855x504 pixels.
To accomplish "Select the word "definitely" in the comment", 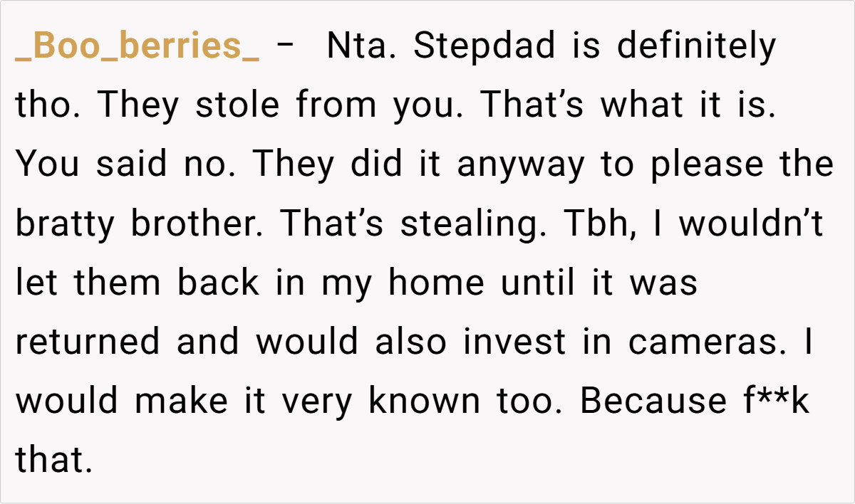I will tap(696, 47).
